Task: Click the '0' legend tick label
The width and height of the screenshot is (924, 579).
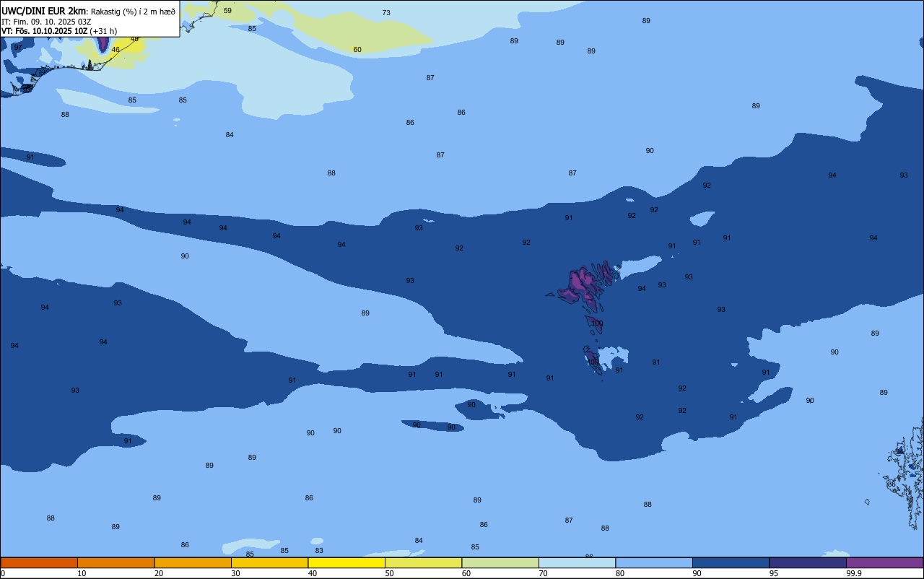Action: (x=3, y=573)
